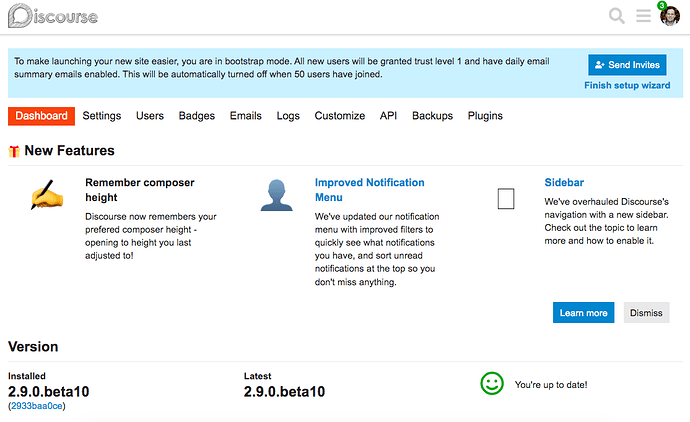Viewport: 690px width, 422px height.
Task: Click installed version 2.9.0.beta10 under Installed
Action: tap(48, 391)
